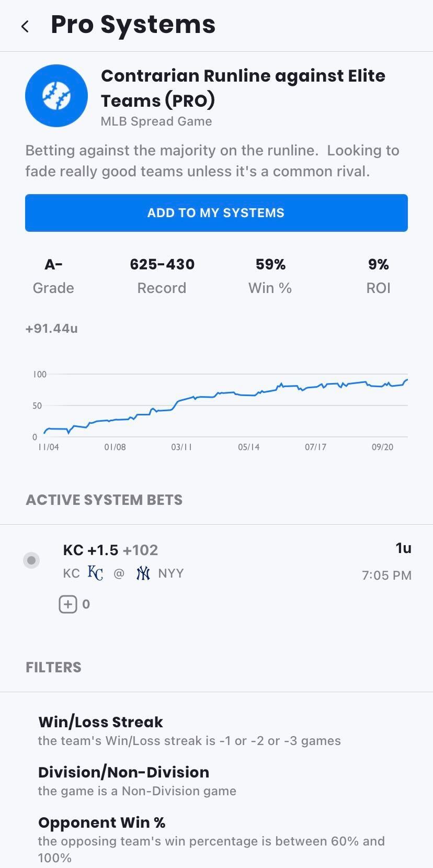Screen dimensions: 433x868
Task: Tap the back arrow icon
Action: 25,26
